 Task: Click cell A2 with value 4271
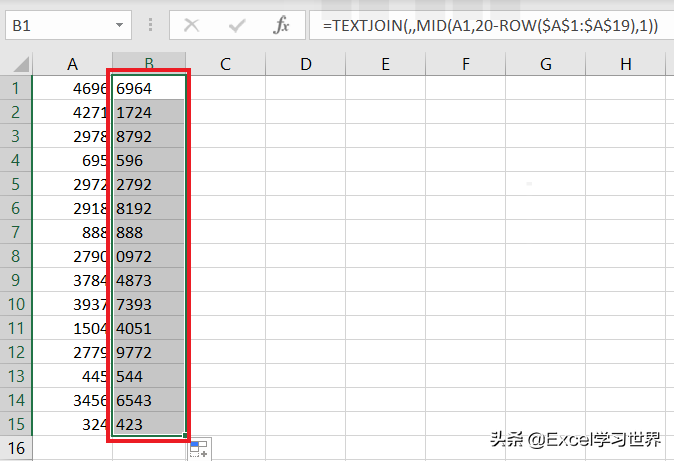pyautogui.click(x=72, y=112)
